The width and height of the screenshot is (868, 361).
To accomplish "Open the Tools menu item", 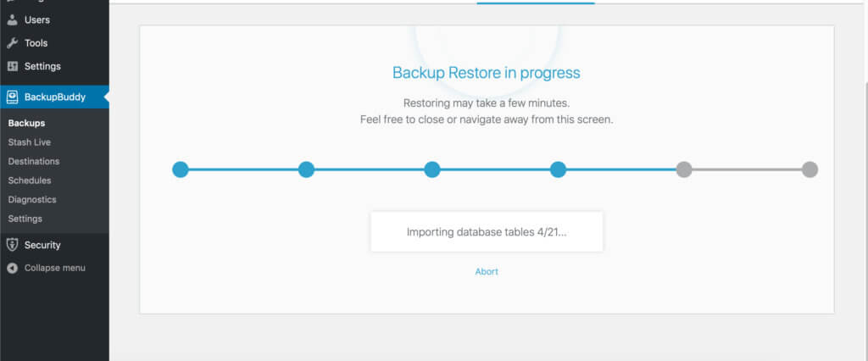I will [54, 43].
